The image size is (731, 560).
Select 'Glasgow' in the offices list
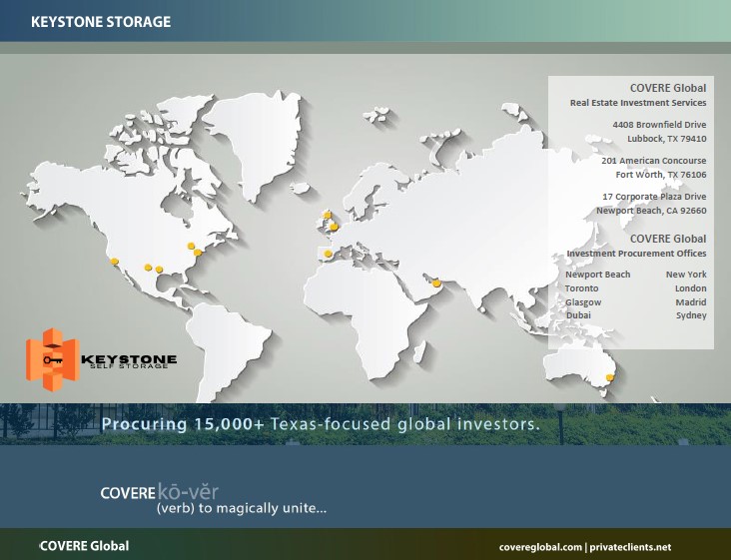pos(583,302)
